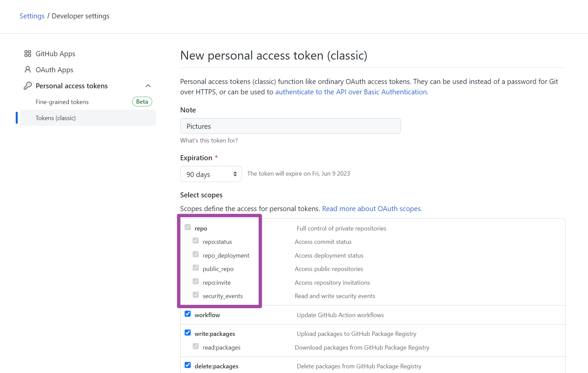Viewport: 588px width, 373px height.
Task: Uncheck the write:packages scope checkbox
Action: (x=188, y=333)
